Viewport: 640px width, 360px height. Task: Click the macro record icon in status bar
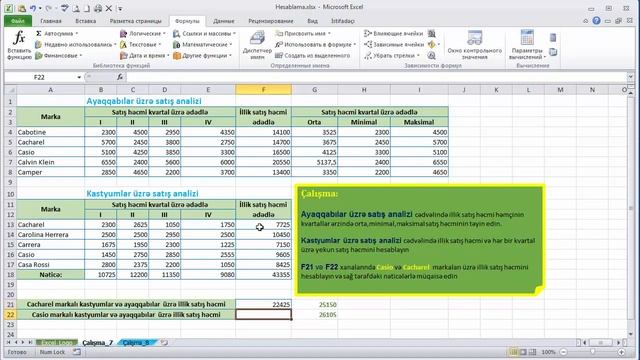tap(77, 351)
